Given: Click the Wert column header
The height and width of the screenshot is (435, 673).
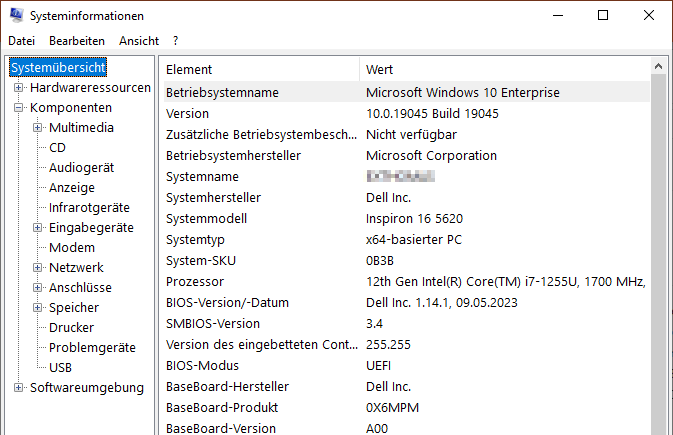Looking at the screenshot, I should click(x=505, y=70).
